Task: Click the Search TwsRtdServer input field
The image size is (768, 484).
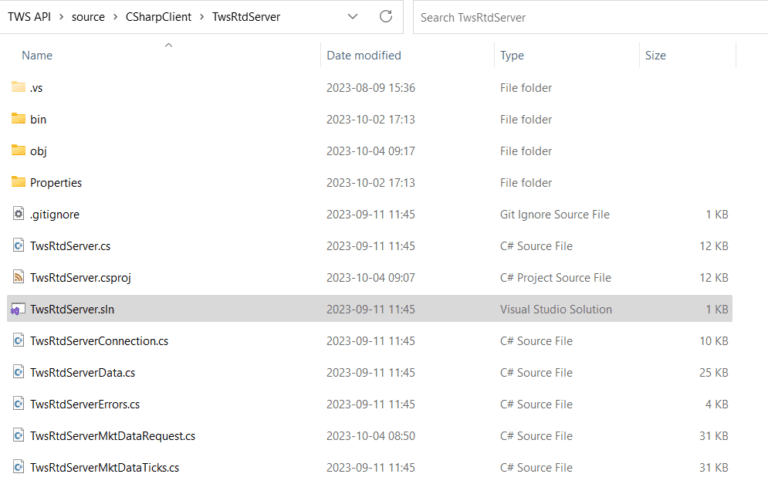Action: [590, 18]
